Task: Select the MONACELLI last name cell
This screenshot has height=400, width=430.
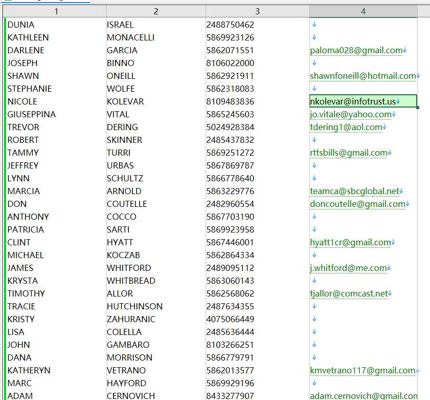Action: click(x=156, y=37)
